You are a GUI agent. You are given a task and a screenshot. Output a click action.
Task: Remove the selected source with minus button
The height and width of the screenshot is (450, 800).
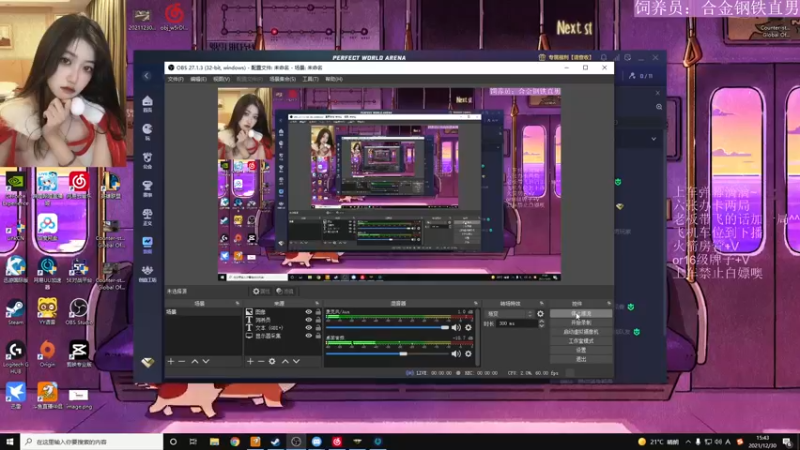[x=261, y=361]
